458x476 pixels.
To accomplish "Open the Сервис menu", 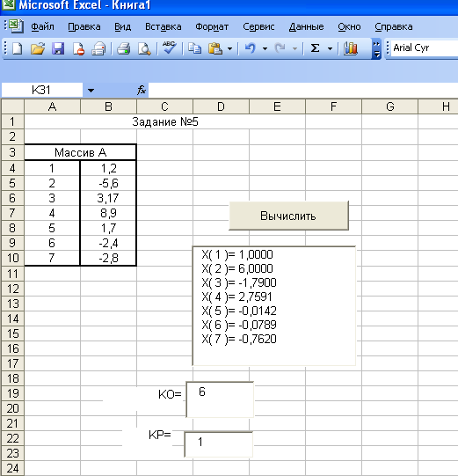I will click(x=258, y=26).
